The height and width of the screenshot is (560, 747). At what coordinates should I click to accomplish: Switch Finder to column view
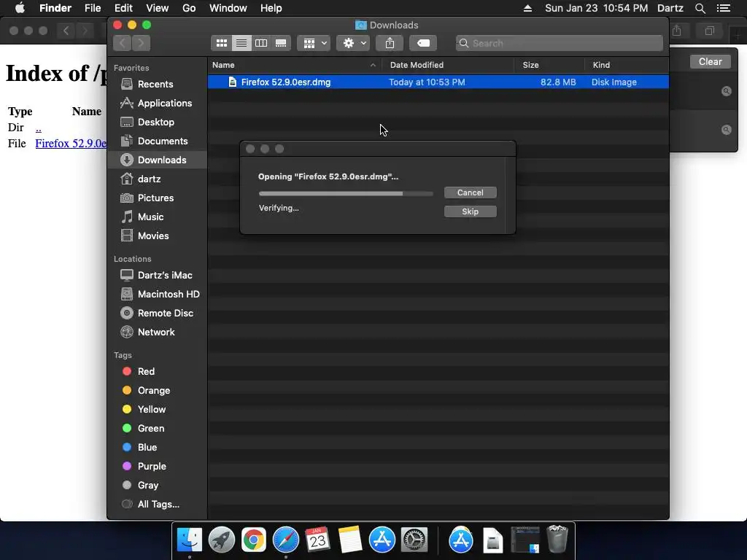[x=261, y=43]
